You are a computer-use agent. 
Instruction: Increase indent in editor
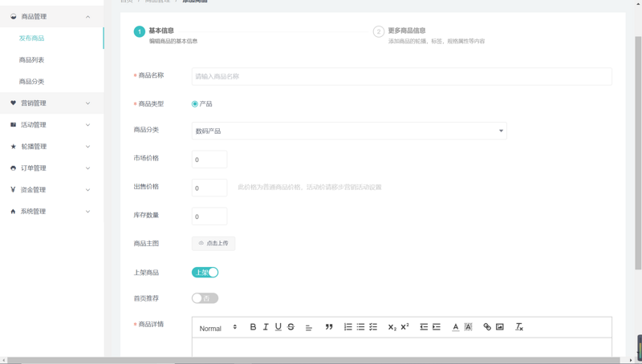(437, 327)
